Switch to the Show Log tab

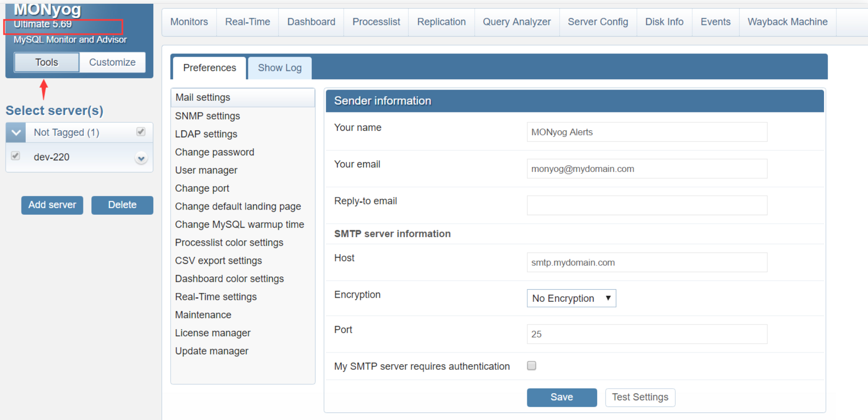coord(280,68)
